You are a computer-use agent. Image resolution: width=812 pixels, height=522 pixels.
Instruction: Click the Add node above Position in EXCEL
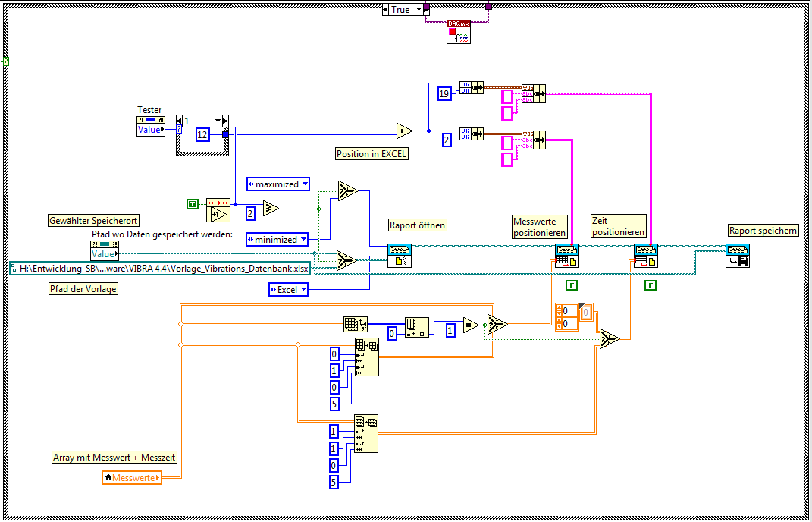404,131
